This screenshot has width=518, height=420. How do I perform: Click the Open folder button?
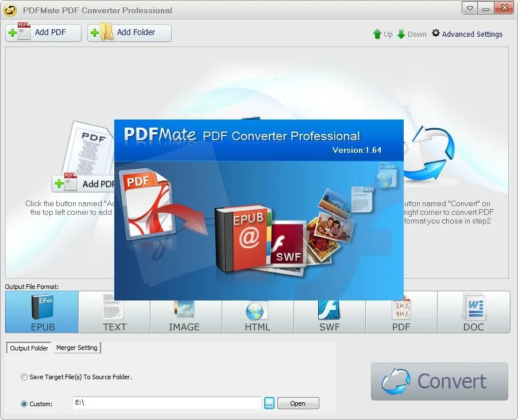[x=298, y=403]
